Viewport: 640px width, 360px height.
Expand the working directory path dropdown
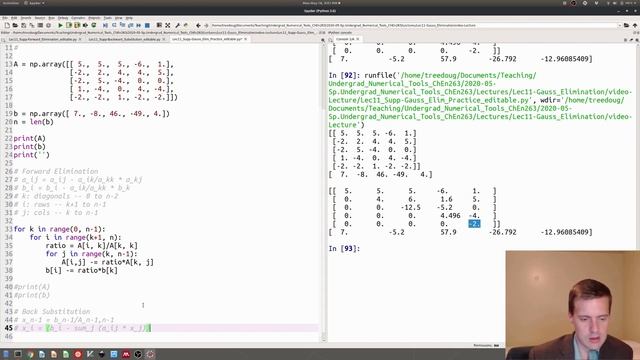619,25
